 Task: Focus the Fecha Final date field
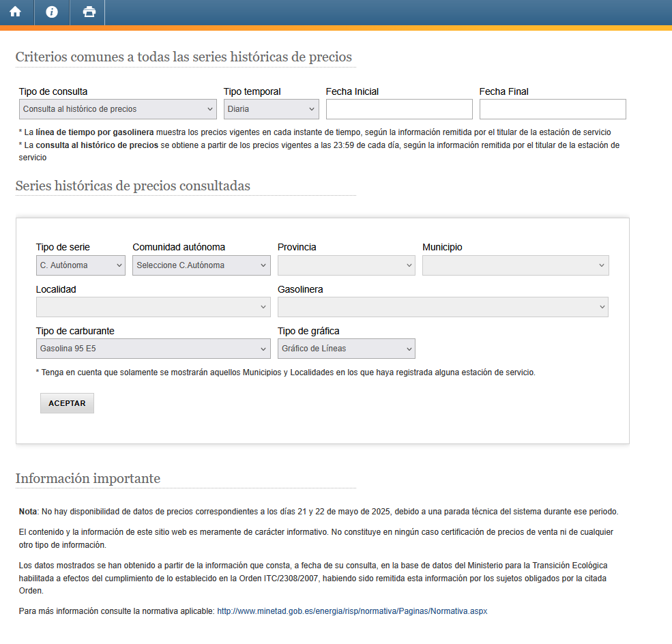click(553, 109)
